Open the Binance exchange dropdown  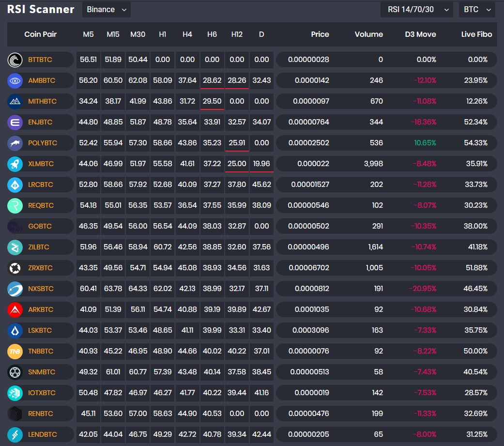tap(107, 10)
